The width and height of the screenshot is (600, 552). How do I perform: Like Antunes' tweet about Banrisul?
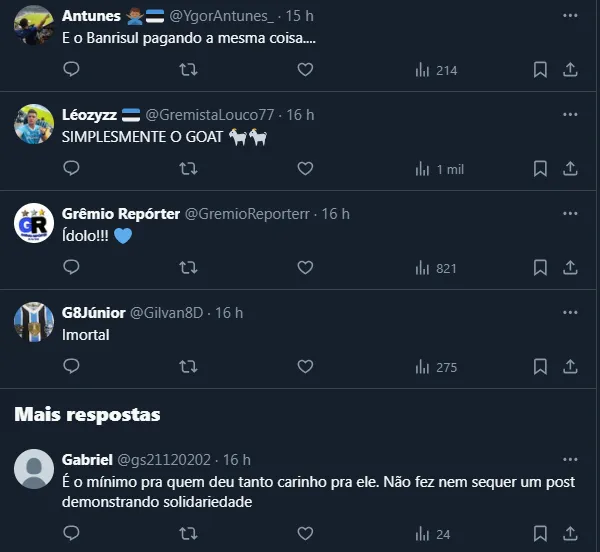coord(305,70)
